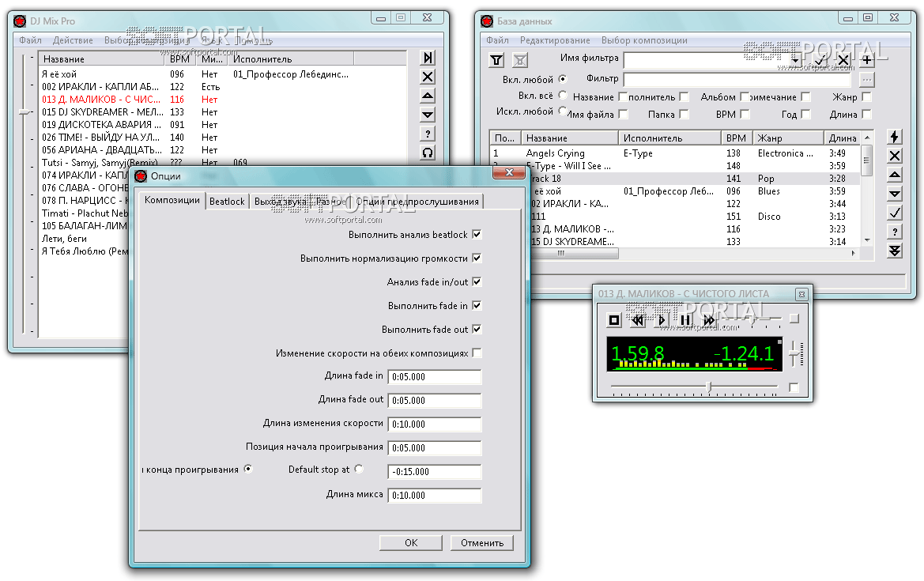Open 'Действие' menu in DJ Mix Pro
This screenshot has height=581, width=924.
[x=73, y=40]
